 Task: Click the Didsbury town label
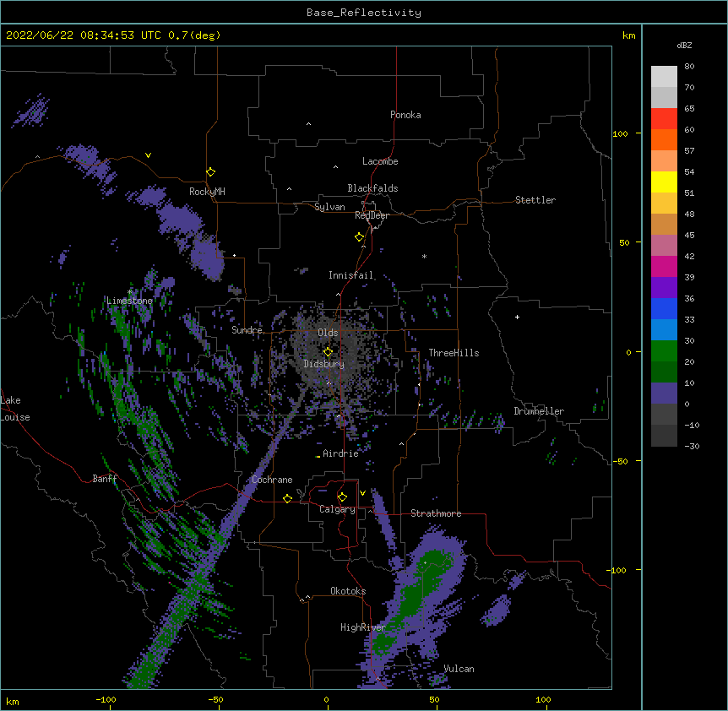click(324, 364)
